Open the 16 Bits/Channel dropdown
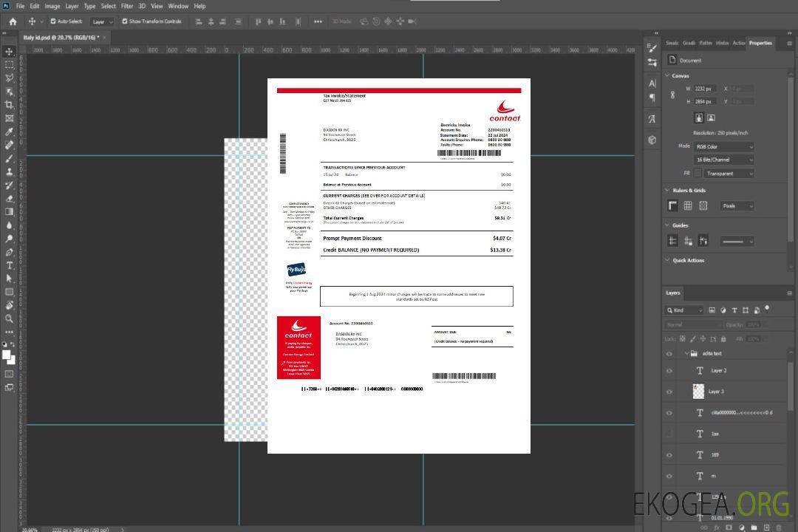The width and height of the screenshot is (798, 532). tap(723, 160)
